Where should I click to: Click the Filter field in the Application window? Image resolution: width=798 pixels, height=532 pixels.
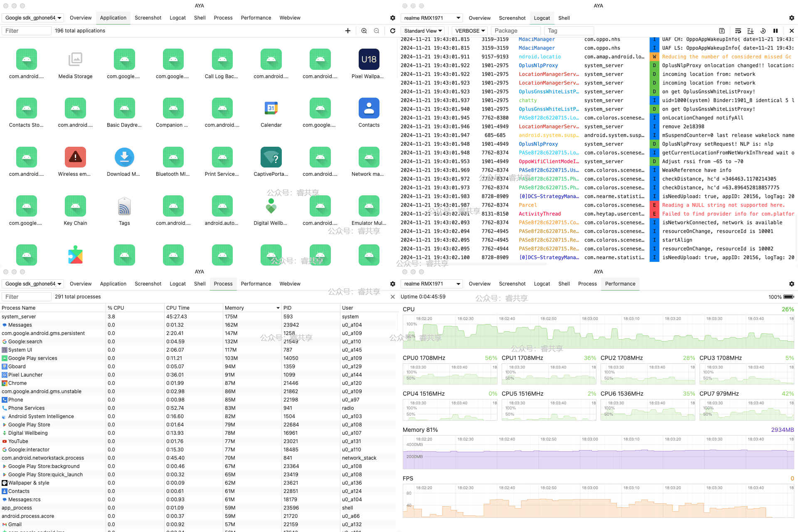click(x=27, y=31)
